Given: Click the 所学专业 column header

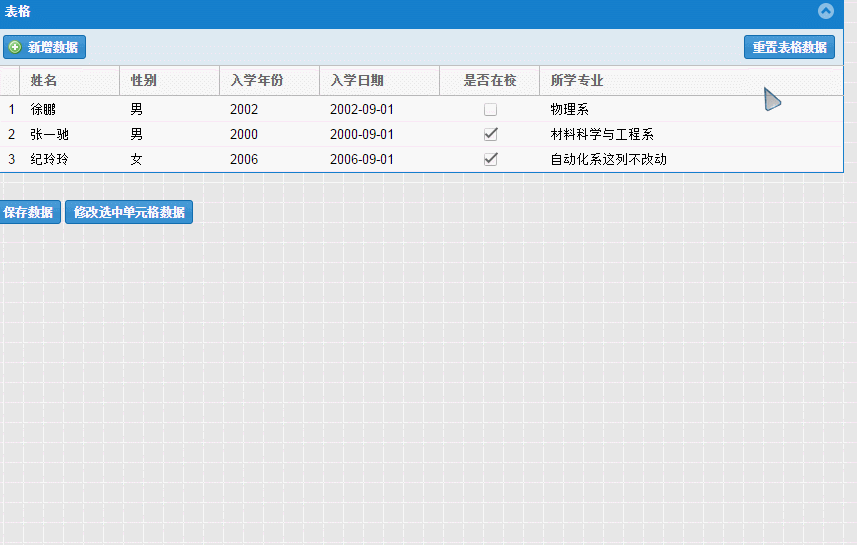Looking at the screenshot, I should [691, 80].
